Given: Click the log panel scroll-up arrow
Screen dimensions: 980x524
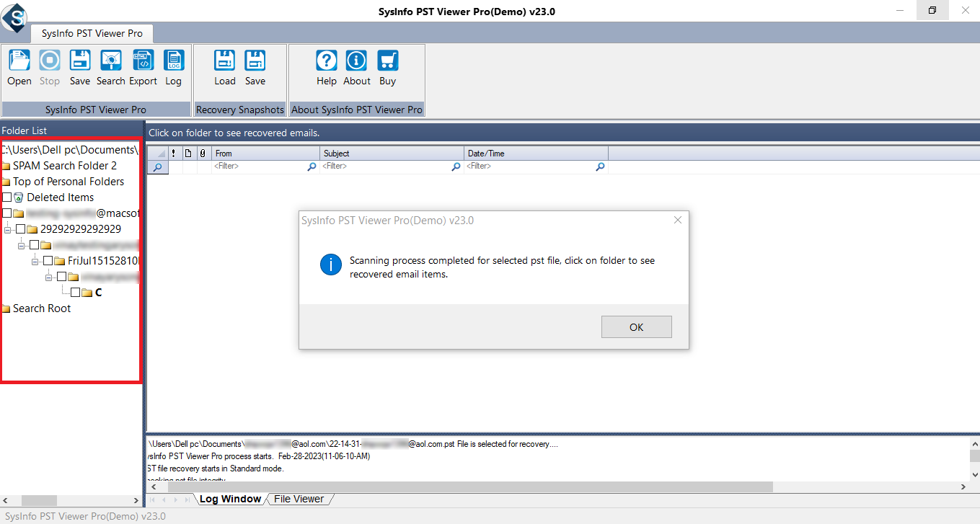Looking at the screenshot, I should 975,444.
